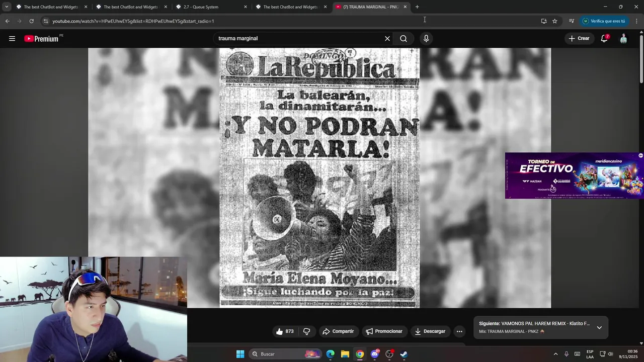Click the Verifica que eres tú profile chip

point(604,21)
